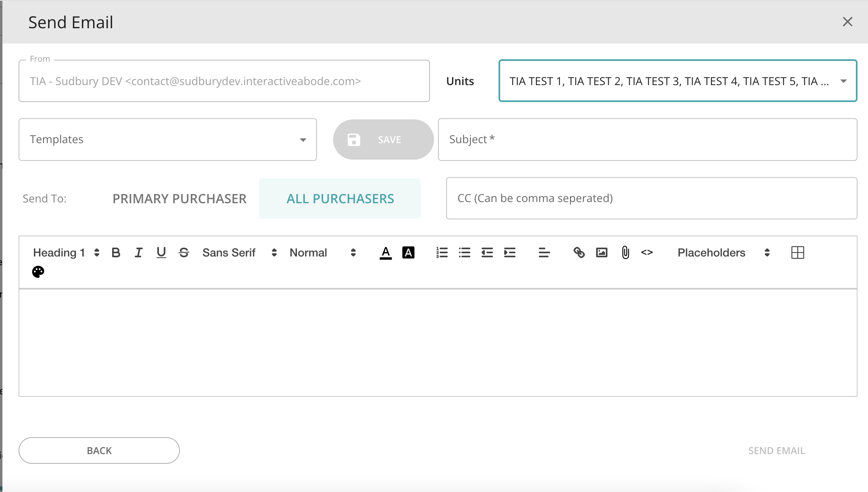Insert a numbered list
Image resolution: width=868 pixels, height=492 pixels.
point(442,253)
